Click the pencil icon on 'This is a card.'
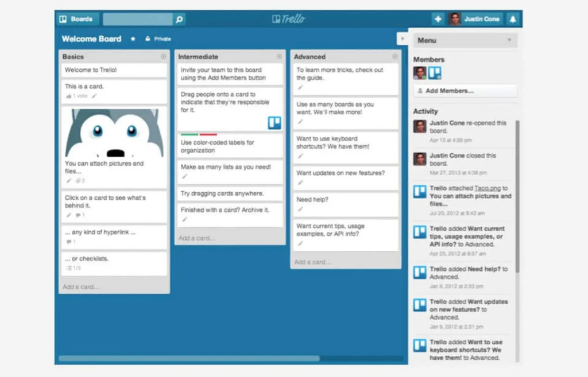The height and width of the screenshot is (377, 588). point(95,96)
